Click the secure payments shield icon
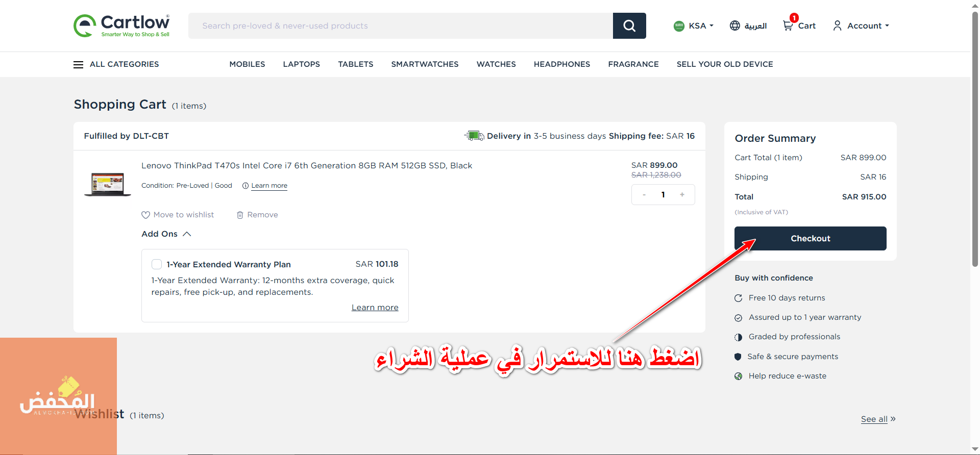980x455 pixels. point(738,357)
